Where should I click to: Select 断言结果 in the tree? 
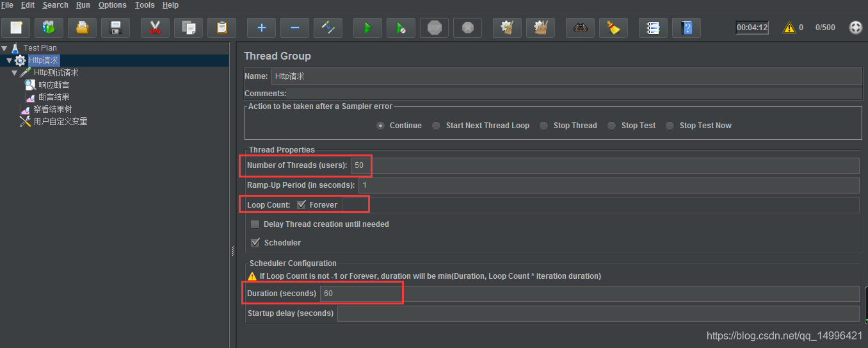tap(54, 97)
